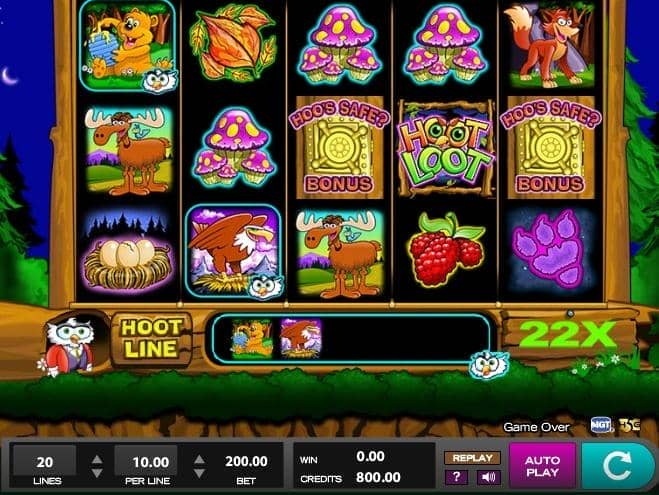The height and width of the screenshot is (495, 659).
Task: Click the bear thumbnail in Hoot Line tray
Action: click(x=252, y=338)
